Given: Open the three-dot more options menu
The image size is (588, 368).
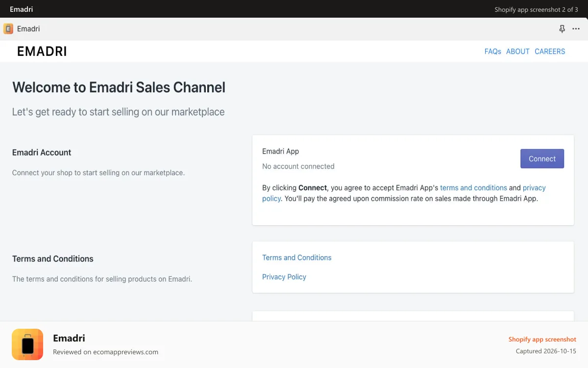Looking at the screenshot, I should coord(576,29).
